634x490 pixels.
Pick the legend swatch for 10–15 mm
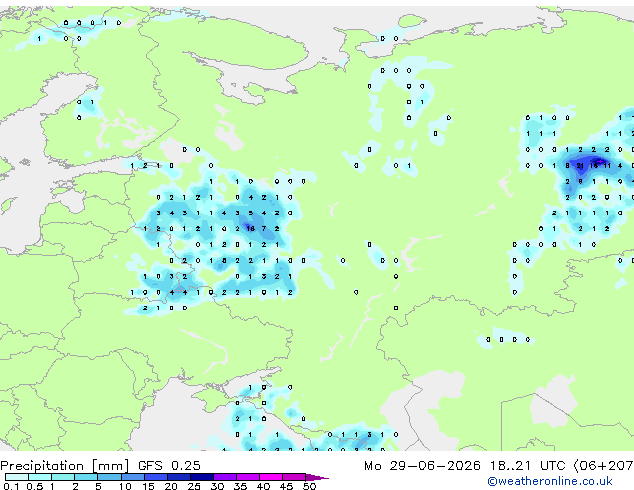pos(132,477)
